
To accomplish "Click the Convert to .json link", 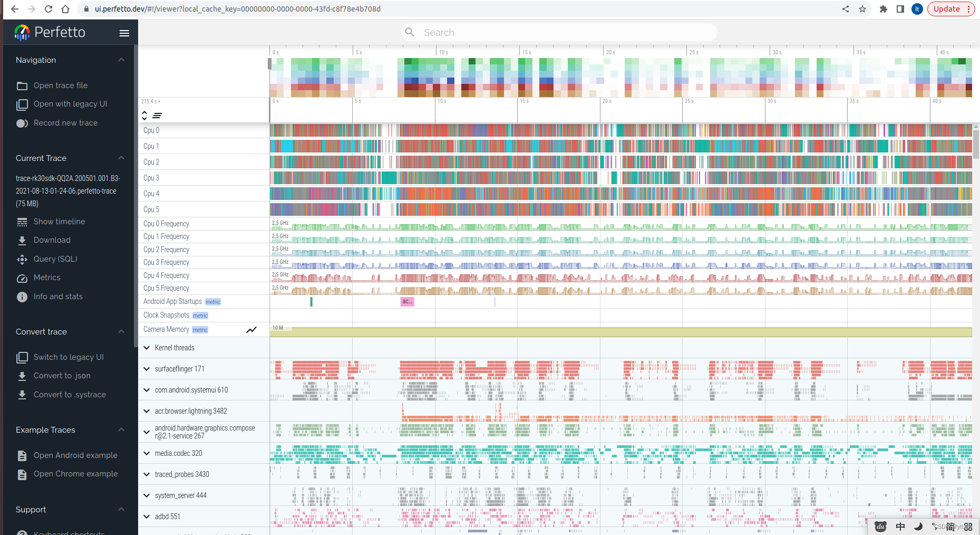I will [x=62, y=376].
